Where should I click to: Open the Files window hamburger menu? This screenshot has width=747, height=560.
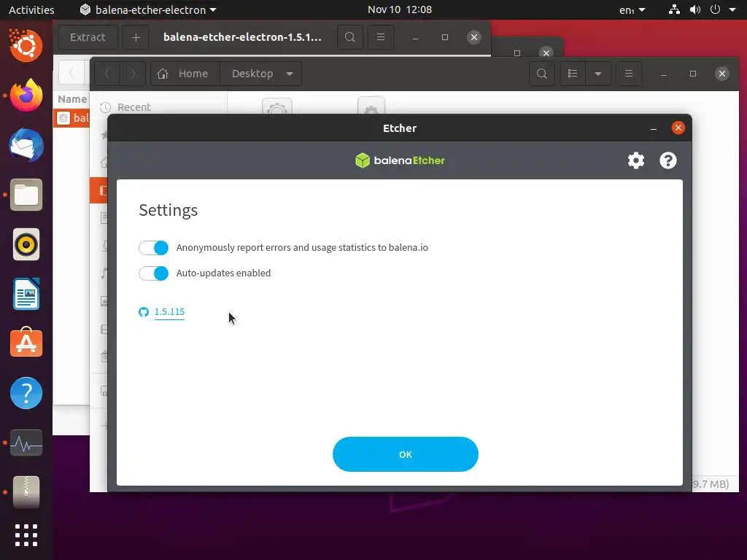point(629,74)
